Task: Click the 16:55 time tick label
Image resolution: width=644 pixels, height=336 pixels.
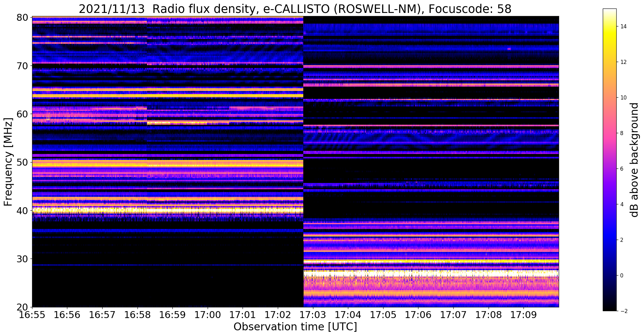Action: [x=32, y=315]
